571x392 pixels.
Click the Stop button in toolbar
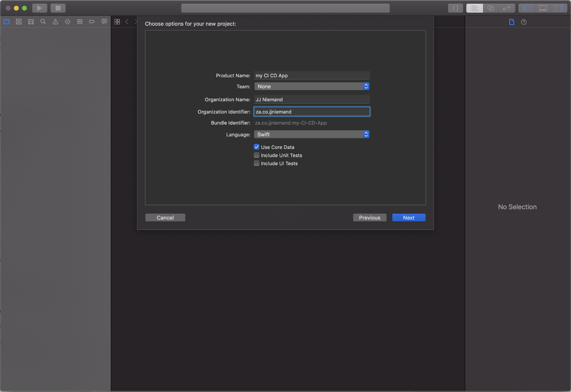pyautogui.click(x=58, y=8)
